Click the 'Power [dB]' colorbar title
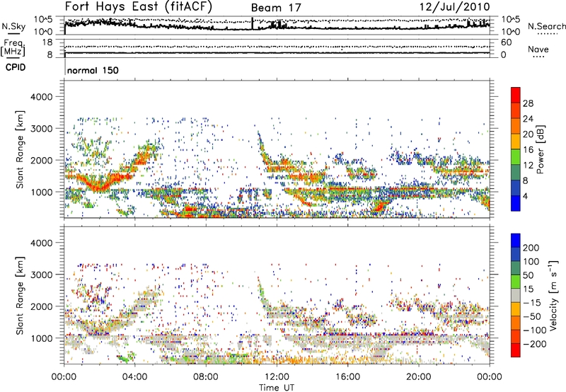This screenshot has height=392, width=566. pyautogui.click(x=541, y=149)
